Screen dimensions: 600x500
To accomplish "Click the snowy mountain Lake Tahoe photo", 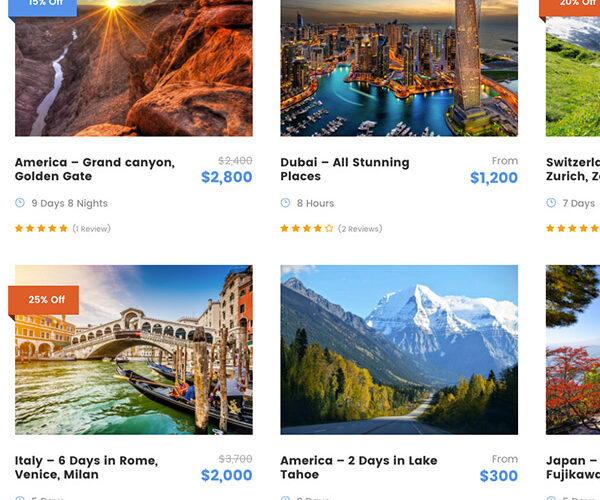I will (399, 350).
